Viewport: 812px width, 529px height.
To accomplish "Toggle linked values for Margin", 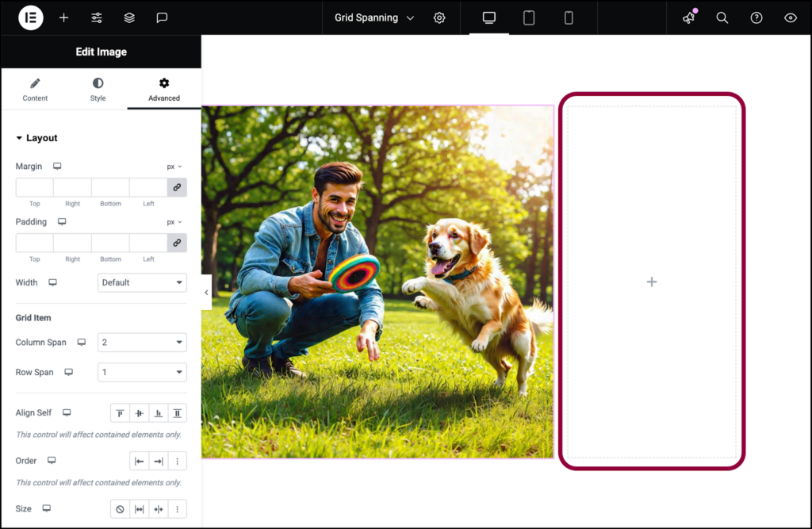I will 177,186.
